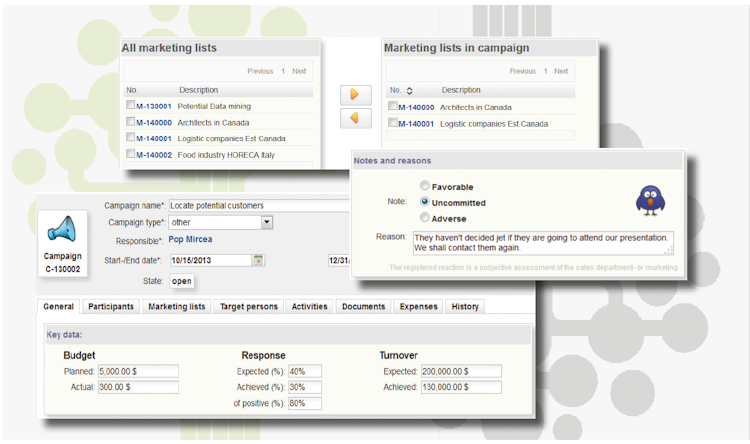Switch to the Participants tab
This screenshot has height=444, width=750.
(111, 307)
